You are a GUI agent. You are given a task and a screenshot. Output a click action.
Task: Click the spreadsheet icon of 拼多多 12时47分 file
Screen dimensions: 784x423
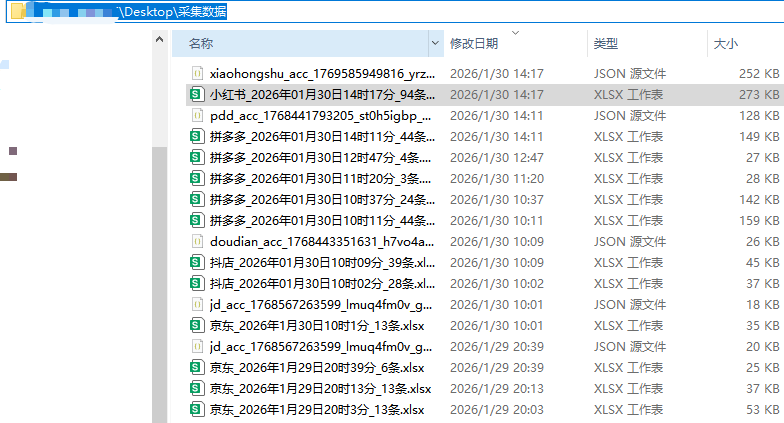tap(197, 157)
